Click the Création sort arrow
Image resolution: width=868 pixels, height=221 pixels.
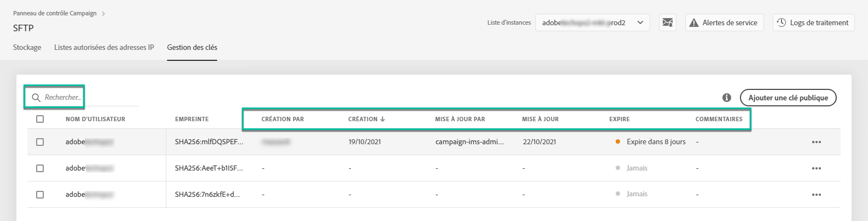point(383,119)
